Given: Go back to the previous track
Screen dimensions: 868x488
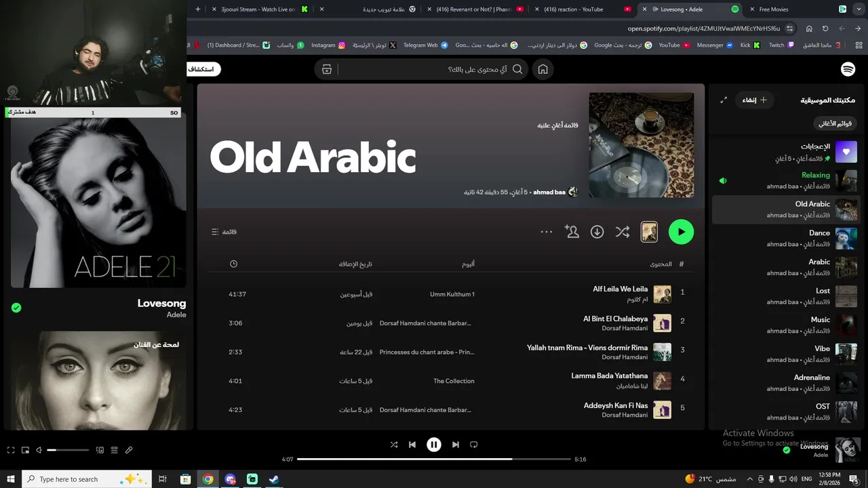Looking at the screenshot, I should (412, 445).
